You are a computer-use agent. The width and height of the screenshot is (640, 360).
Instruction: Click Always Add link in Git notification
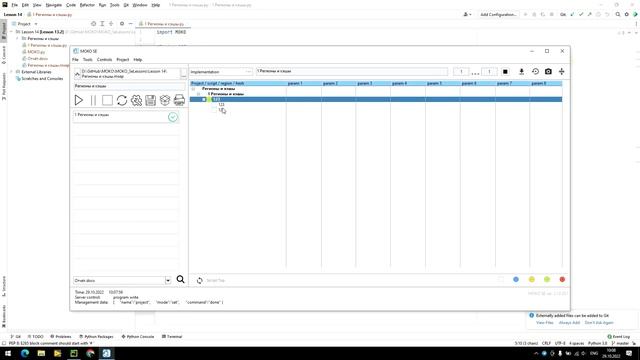pos(569,322)
